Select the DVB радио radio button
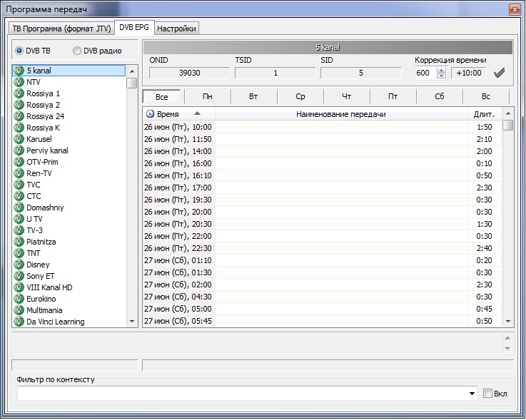526x420 pixels. (x=77, y=51)
